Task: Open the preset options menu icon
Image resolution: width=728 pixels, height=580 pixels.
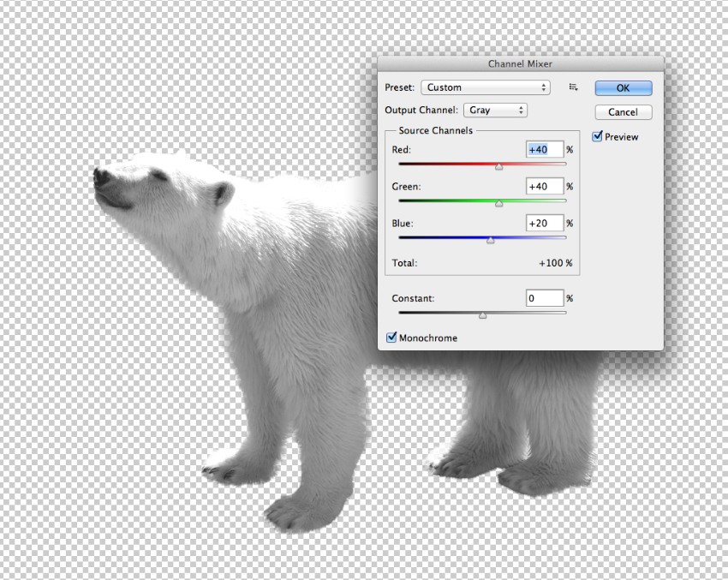Action: [573, 87]
